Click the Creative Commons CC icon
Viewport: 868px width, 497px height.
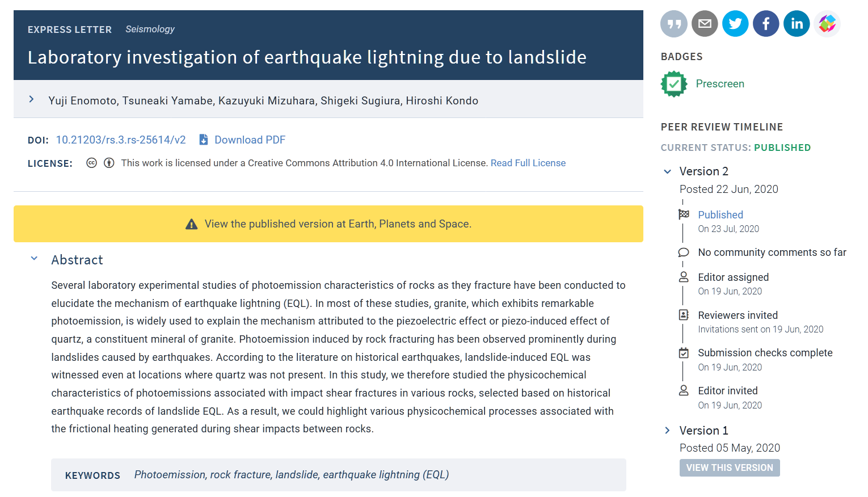91,163
